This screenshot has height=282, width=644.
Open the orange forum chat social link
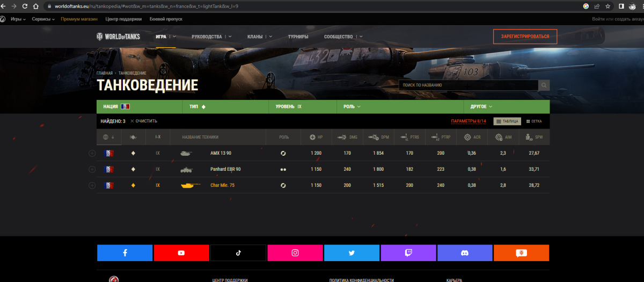[522, 252]
